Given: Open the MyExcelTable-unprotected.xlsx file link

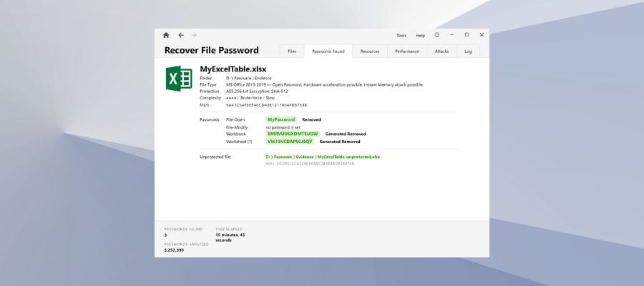Looking at the screenshot, I should pos(323,157).
